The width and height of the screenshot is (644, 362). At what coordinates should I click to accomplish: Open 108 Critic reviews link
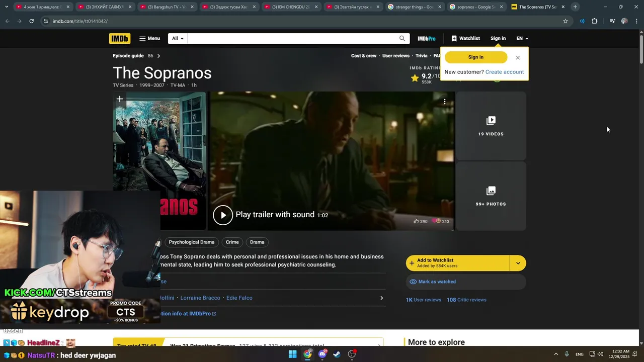466,300
